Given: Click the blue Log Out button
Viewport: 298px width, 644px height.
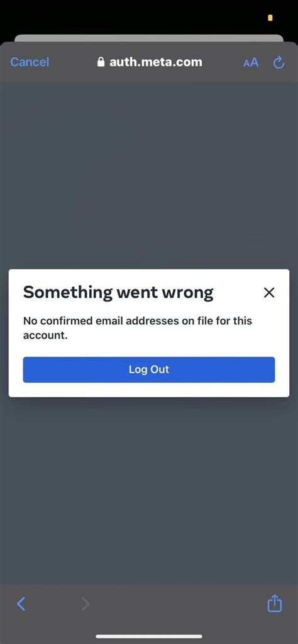Looking at the screenshot, I should point(149,369).
